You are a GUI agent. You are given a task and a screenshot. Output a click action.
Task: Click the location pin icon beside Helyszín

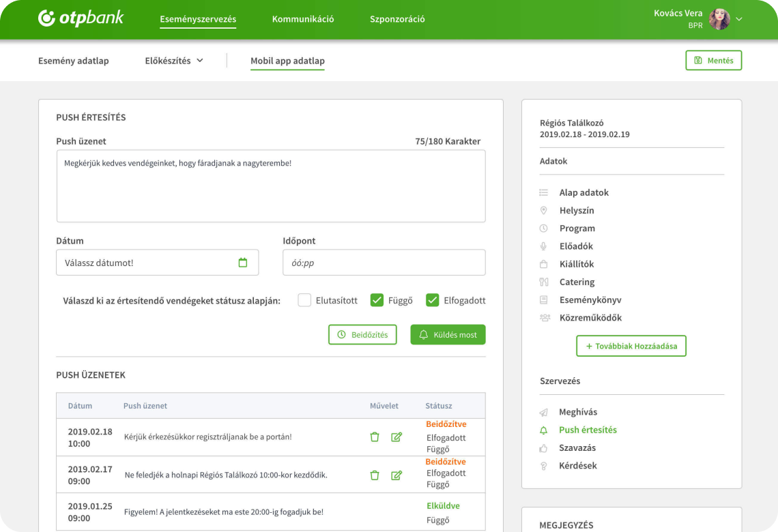pyautogui.click(x=544, y=210)
